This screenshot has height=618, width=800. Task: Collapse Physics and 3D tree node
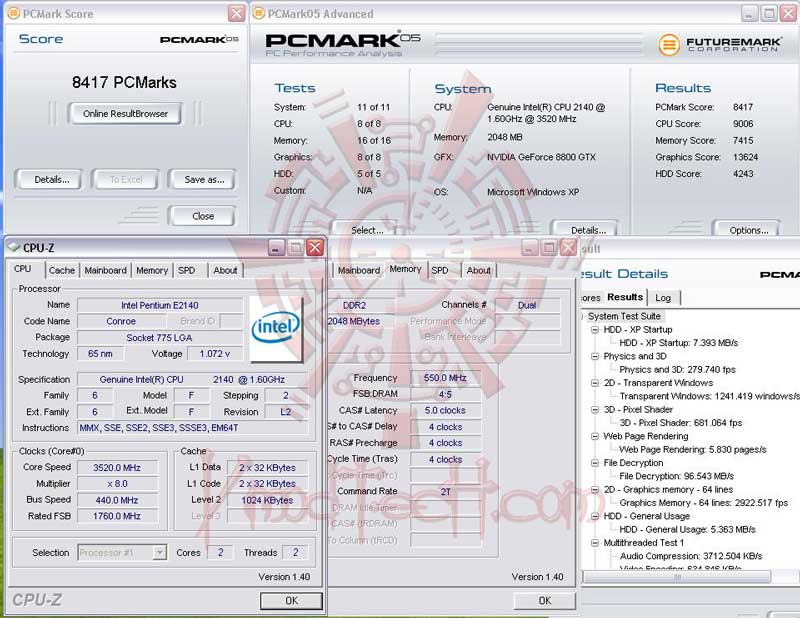click(x=594, y=356)
